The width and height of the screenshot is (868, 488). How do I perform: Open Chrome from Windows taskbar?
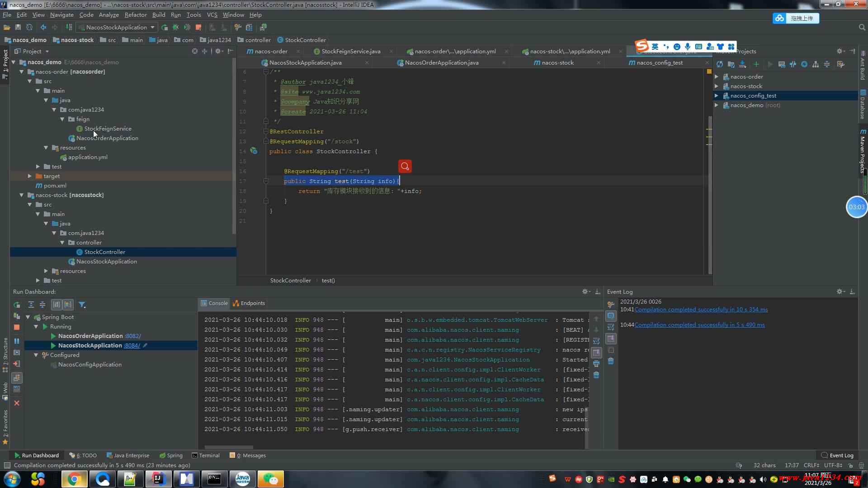pos(74,479)
